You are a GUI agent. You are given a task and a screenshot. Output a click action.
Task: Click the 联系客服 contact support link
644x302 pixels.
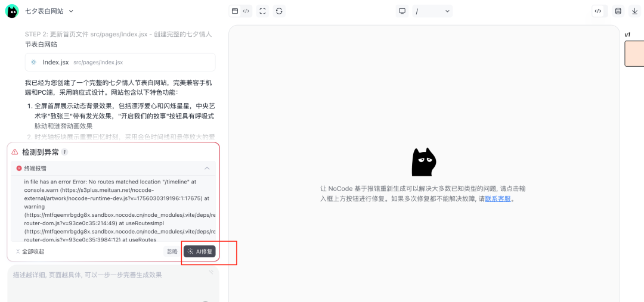(x=498, y=199)
